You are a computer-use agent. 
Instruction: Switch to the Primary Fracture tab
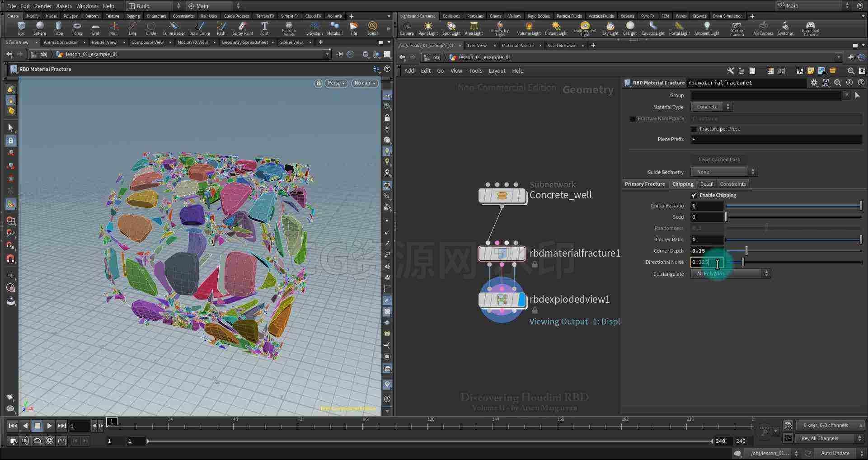pos(645,184)
